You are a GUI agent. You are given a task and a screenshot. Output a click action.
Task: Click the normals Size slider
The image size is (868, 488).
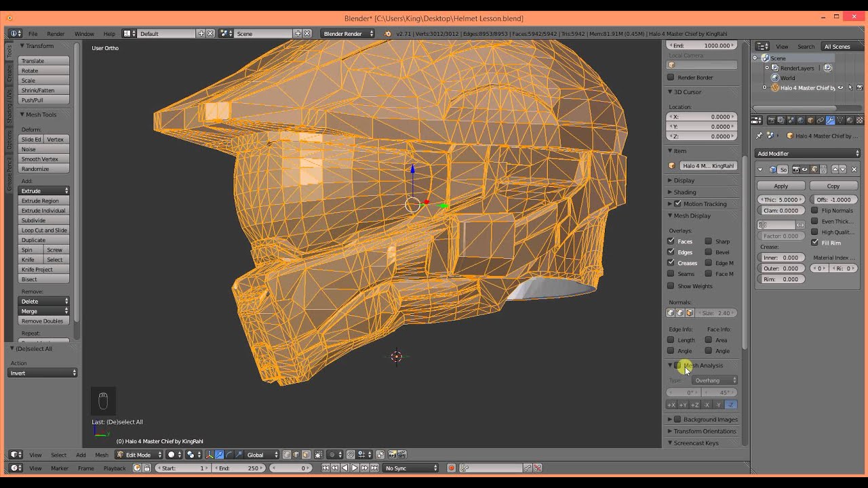pyautogui.click(x=717, y=313)
